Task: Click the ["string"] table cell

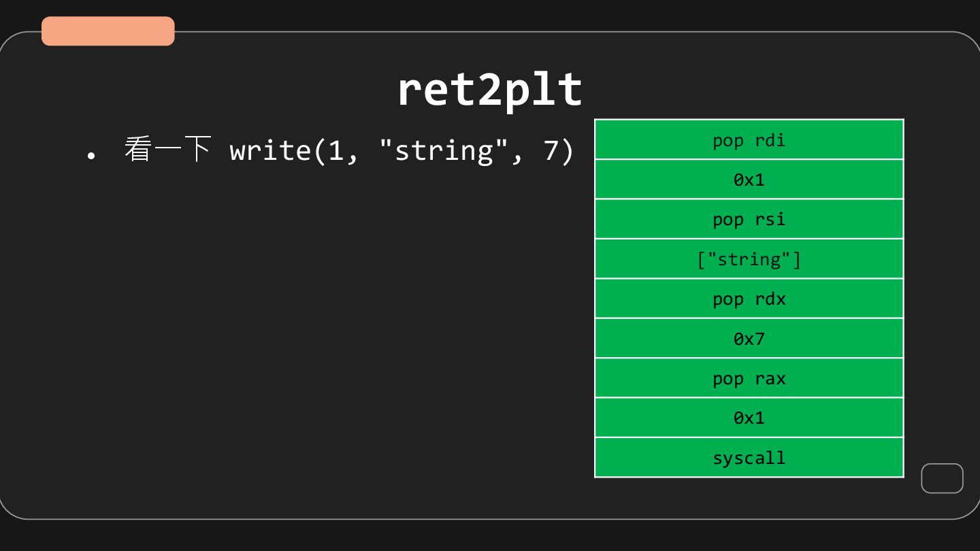Action: click(x=749, y=259)
